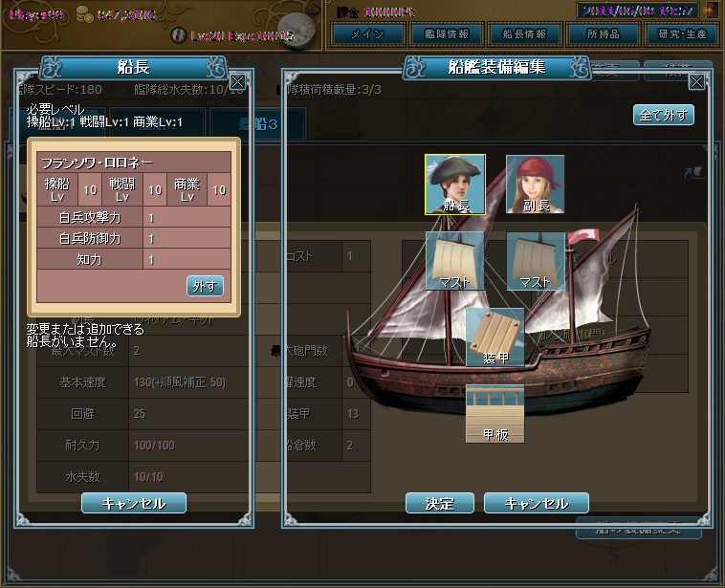Open the 所持品 inventory tab
The image size is (725, 588).
coord(603,34)
